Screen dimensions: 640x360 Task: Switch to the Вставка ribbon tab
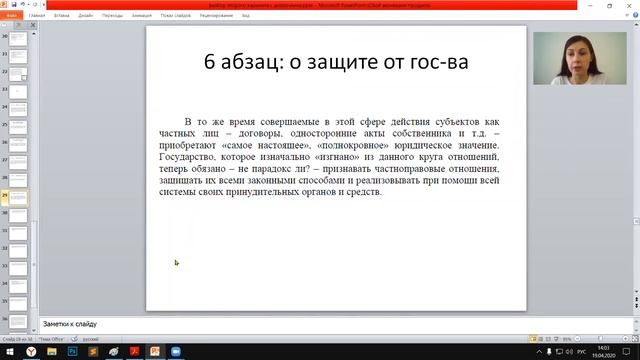62,16
